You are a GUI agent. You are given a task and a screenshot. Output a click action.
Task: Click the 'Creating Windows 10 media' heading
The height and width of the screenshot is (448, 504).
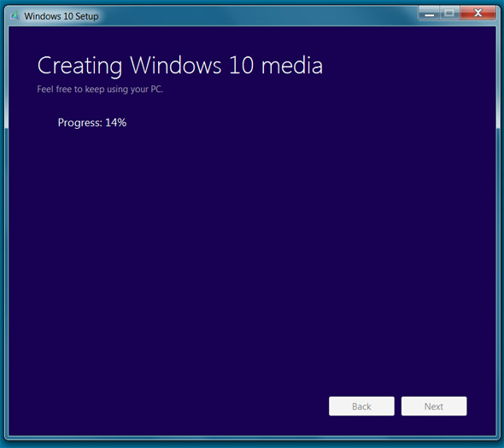(x=179, y=66)
